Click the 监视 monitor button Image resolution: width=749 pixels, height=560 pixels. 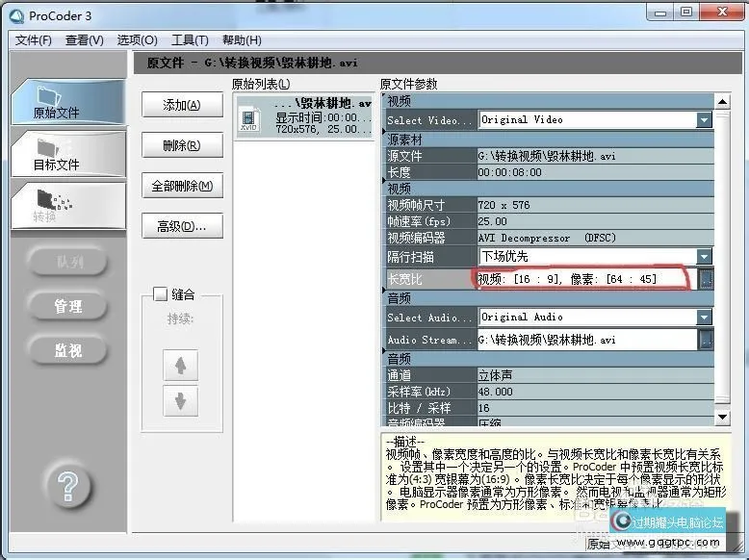pyautogui.click(x=67, y=350)
